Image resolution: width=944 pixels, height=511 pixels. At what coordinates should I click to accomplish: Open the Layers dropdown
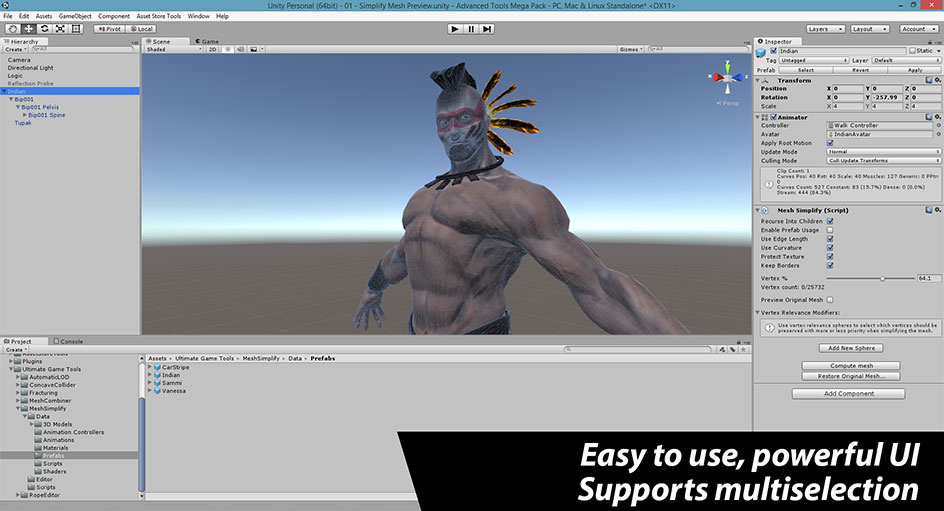[825, 29]
